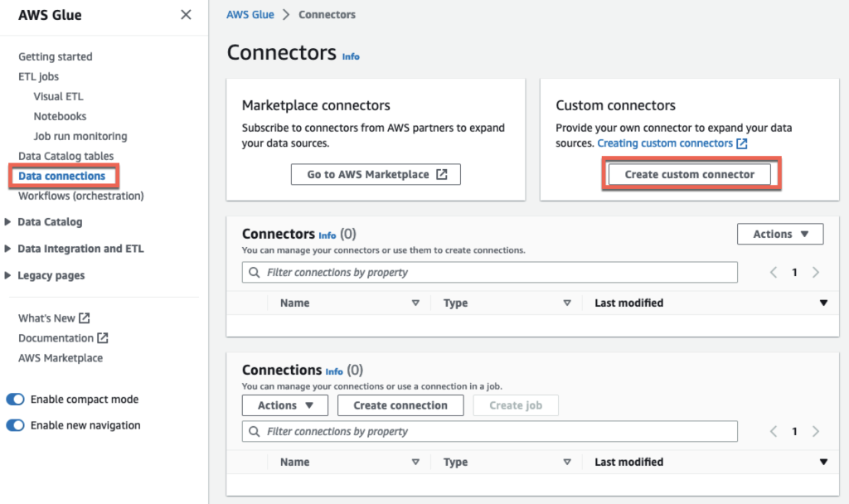Click the Connections table next page arrow
Image resolution: width=849 pixels, height=504 pixels.
click(x=816, y=431)
